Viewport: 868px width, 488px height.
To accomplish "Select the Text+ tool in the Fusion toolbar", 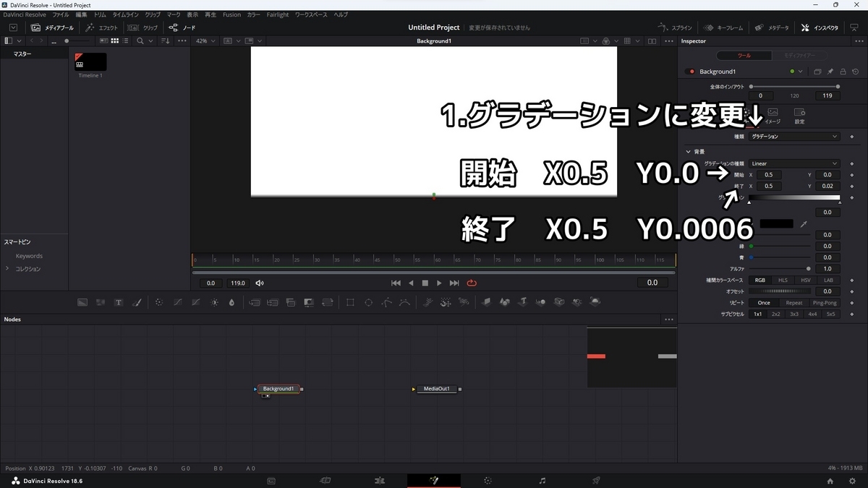I will point(119,302).
